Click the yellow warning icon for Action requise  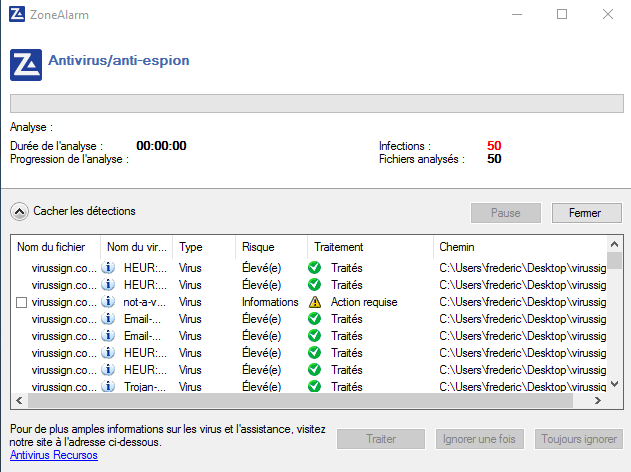coord(315,302)
